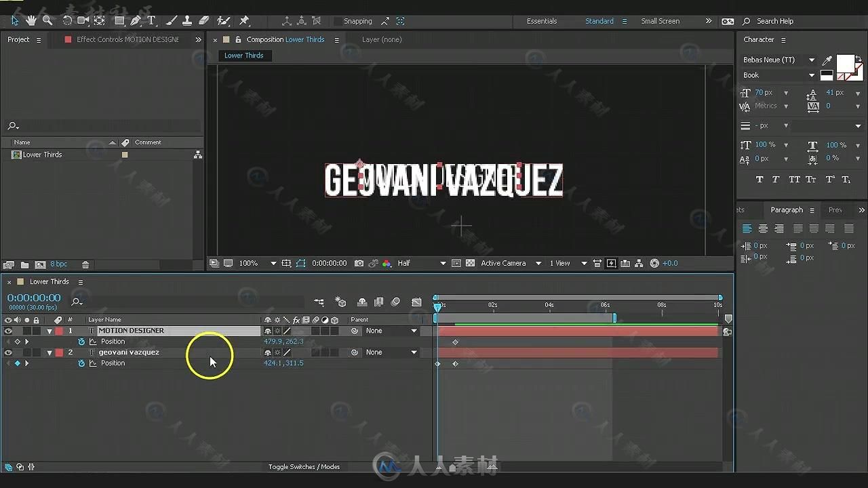Select the Layer (none) tab
Screen dimensions: 868x488
click(x=382, y=39)
